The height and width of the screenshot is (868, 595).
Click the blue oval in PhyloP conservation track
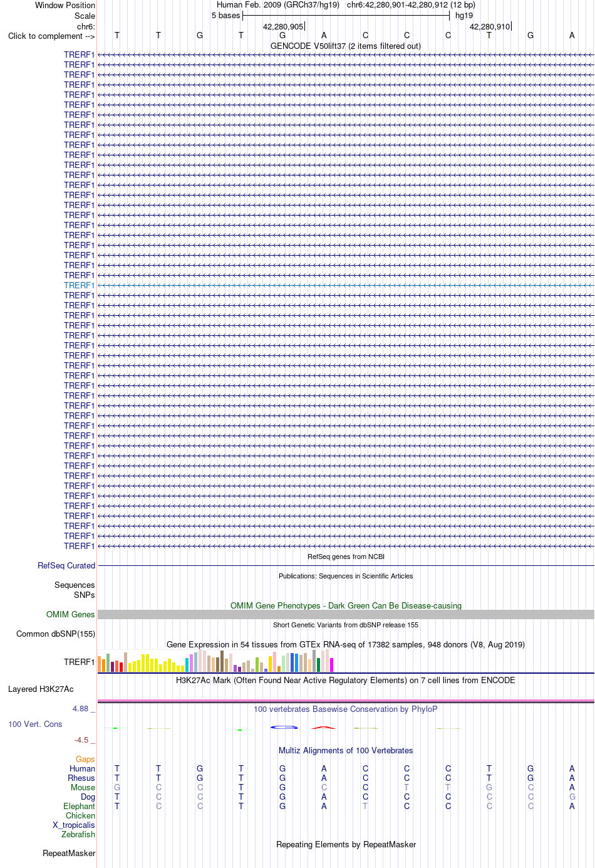284,727
